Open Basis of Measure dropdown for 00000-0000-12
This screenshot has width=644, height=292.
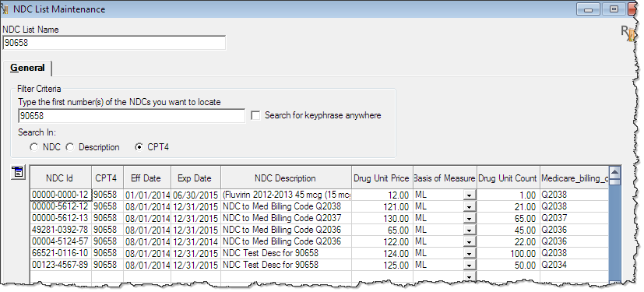(470, 196)
